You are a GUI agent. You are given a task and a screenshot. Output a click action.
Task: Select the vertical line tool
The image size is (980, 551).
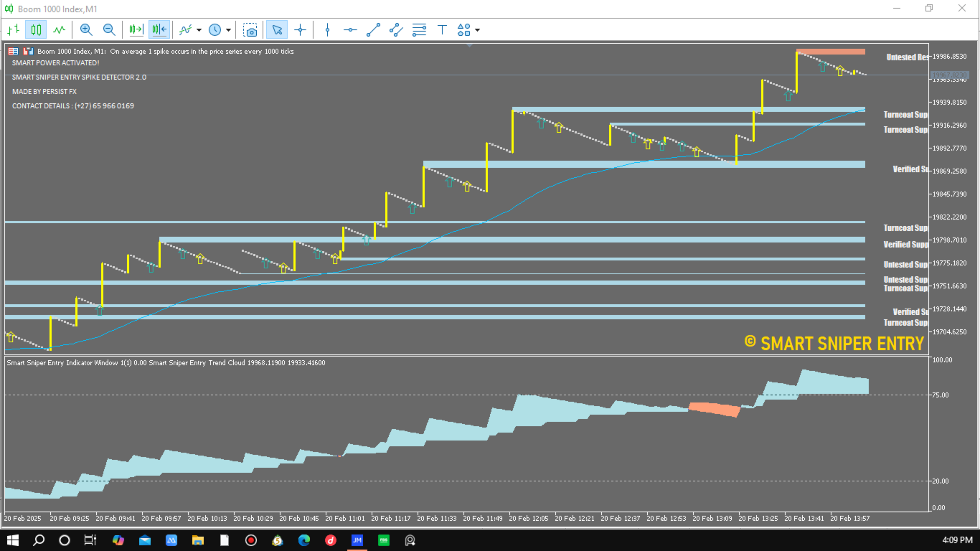(327, 29)
